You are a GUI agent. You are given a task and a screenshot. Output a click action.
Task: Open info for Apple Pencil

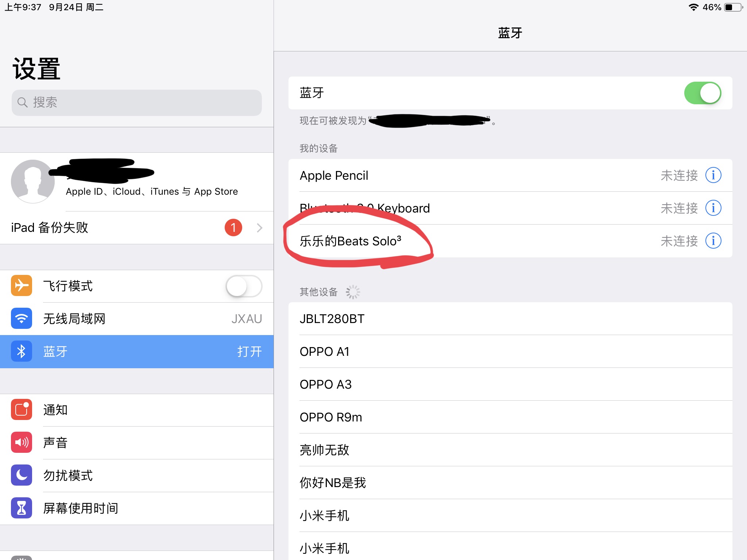(x=713, y=175)
